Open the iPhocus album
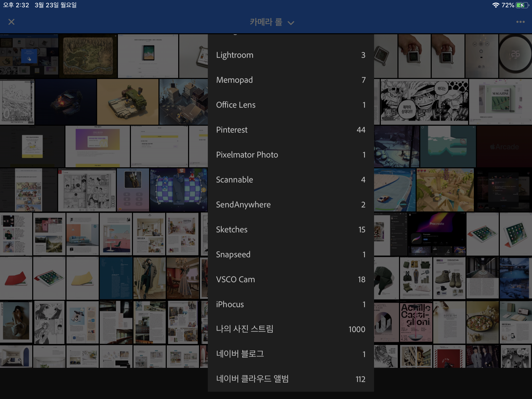This screenshot has height=399, width=532. [x=290, y=304]
